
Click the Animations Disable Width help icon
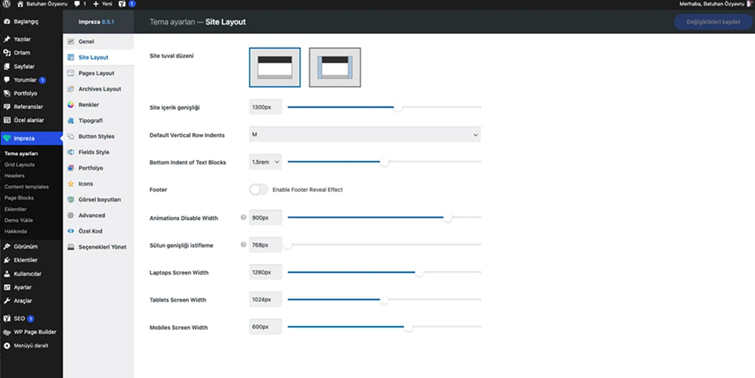[x=243, y=218]
